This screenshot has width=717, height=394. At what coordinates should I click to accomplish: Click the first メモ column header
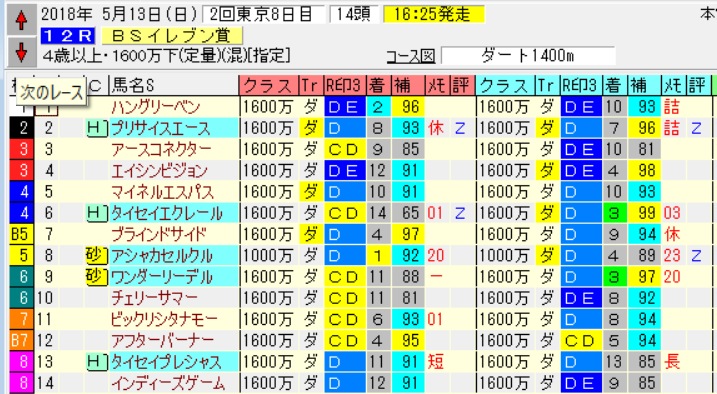[x=437, y=85]
